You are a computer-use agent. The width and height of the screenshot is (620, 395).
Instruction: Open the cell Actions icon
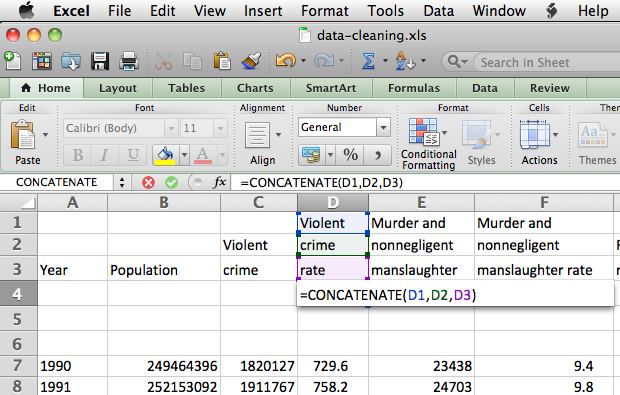point(535,135)
